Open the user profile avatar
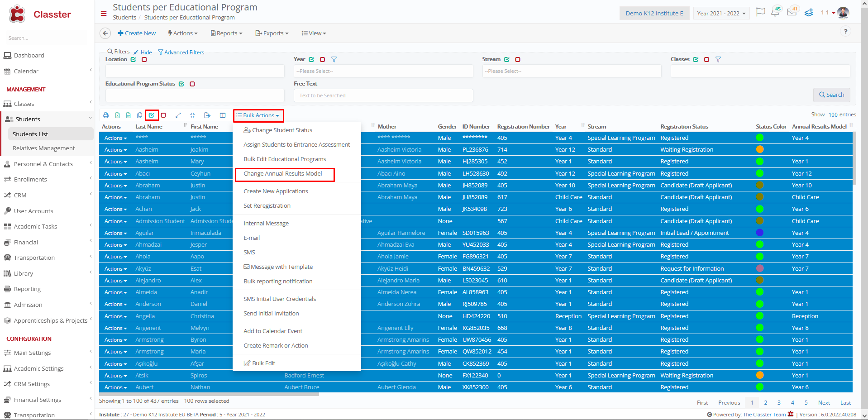Screen dimensions: 868x420 coord(843,13)
